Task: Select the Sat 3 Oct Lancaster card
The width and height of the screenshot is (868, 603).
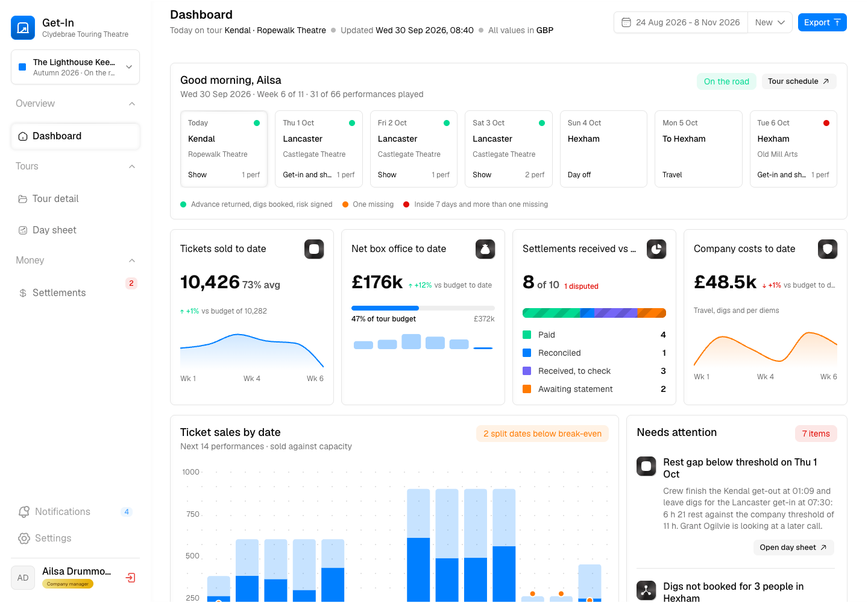Action: 509,149
